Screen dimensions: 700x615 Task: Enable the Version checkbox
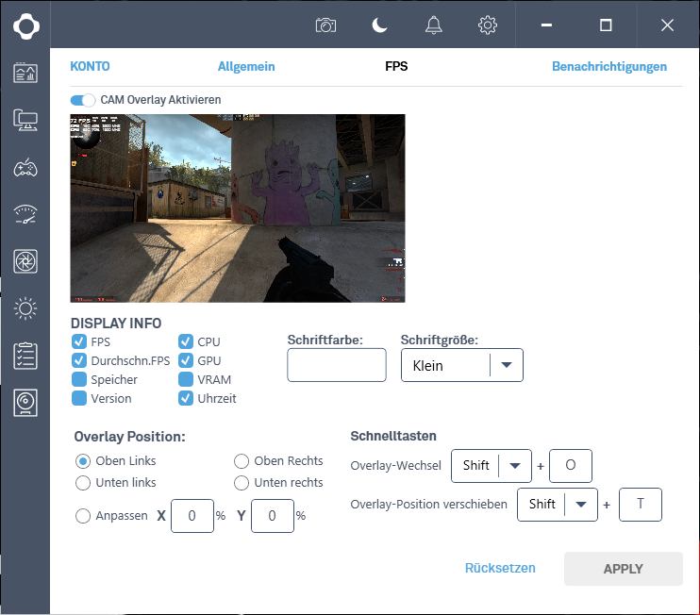coord(79,398)
